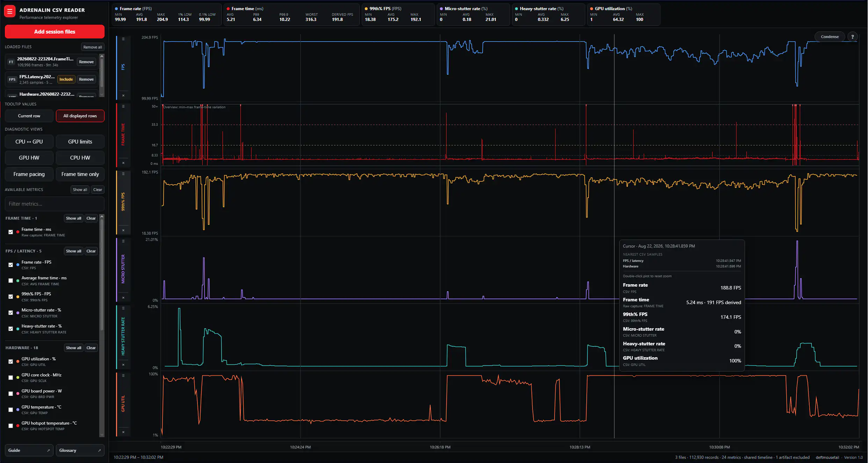Screen dimensions: 868x463
Task: Open the help question mark icon
Action: pyautogui.click(x=852, y=37)
